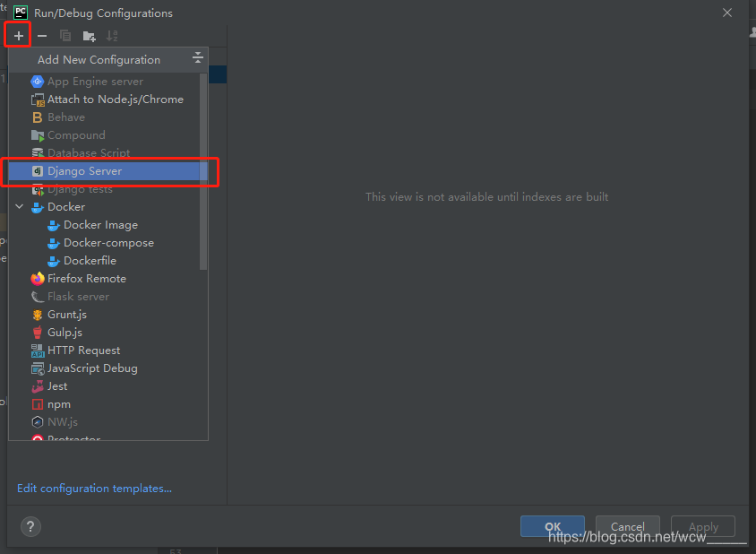Click the new folder toolbar icon
The width and height of the screenshot is (756, 554).
coord(90,36)
